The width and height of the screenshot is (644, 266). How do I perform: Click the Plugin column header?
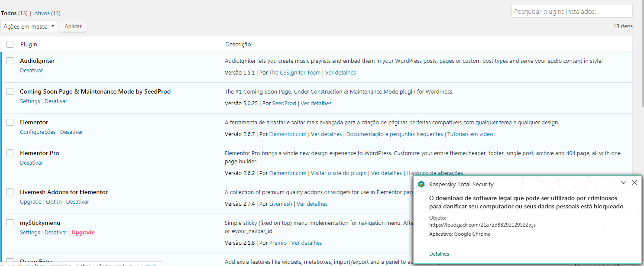coord(29,44)
